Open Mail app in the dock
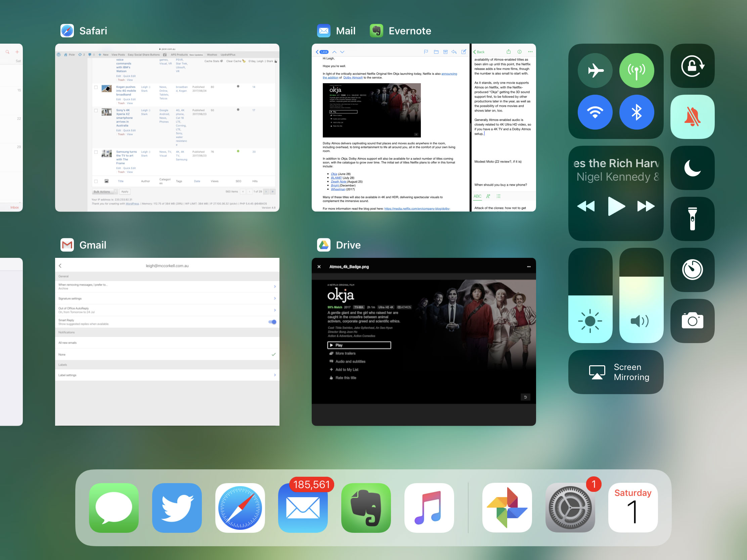This screenshot has width=747, height=560. tap(303, 508)
